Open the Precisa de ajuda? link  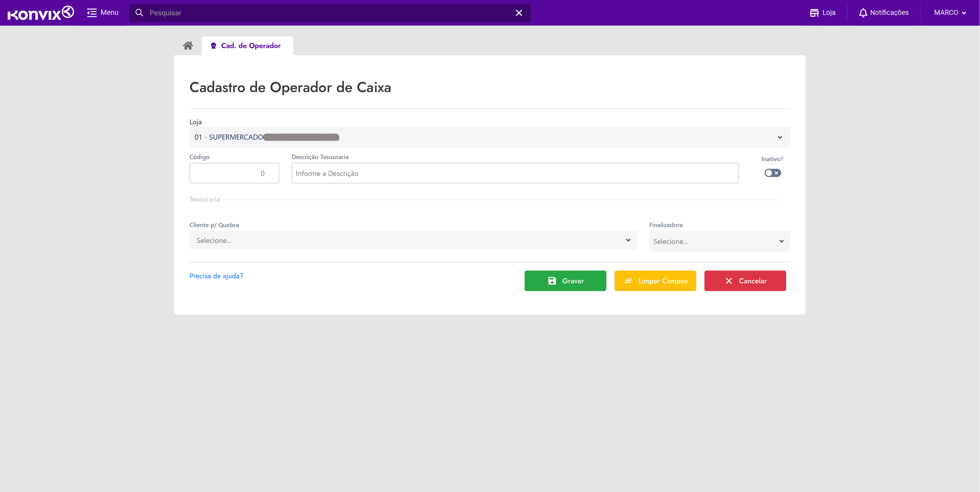coord(216,276)
